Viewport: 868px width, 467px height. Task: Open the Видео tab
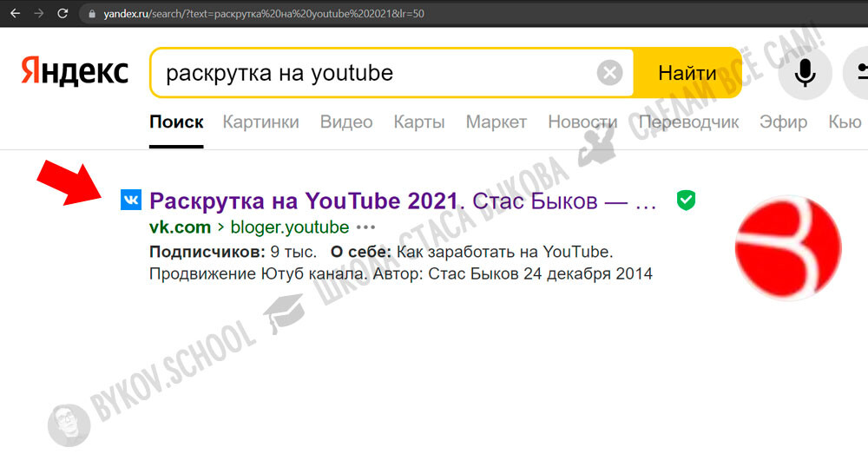coord(346,122)
